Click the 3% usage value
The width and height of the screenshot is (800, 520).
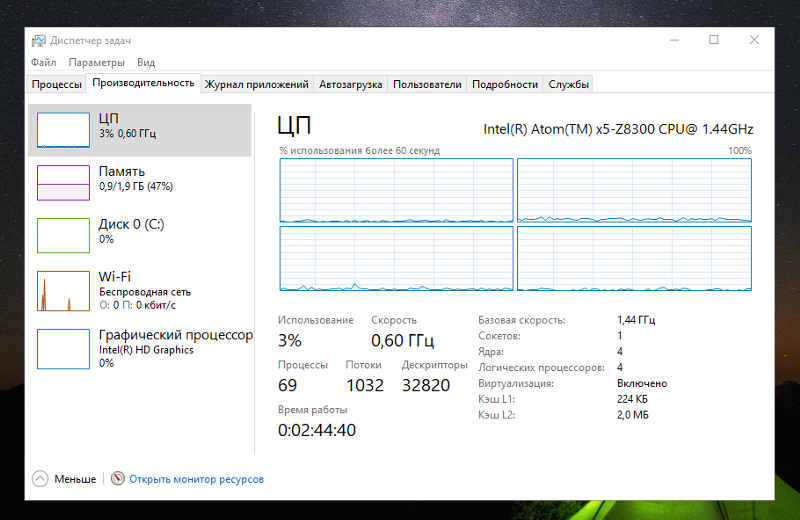[x=290, y=340]
